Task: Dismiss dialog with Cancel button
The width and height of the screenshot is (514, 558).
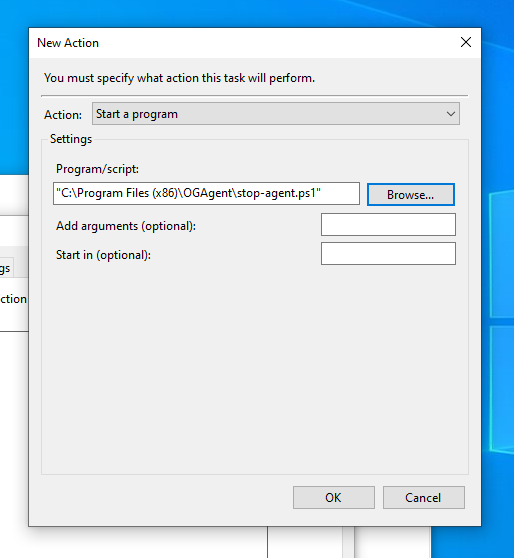Action: pos(424,498)
